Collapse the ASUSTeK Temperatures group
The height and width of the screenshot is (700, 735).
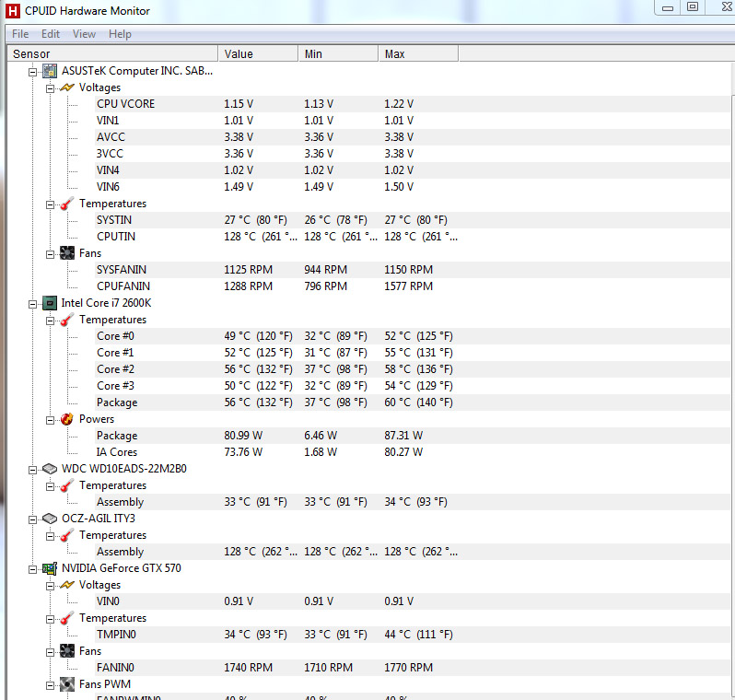pos(50,204)
